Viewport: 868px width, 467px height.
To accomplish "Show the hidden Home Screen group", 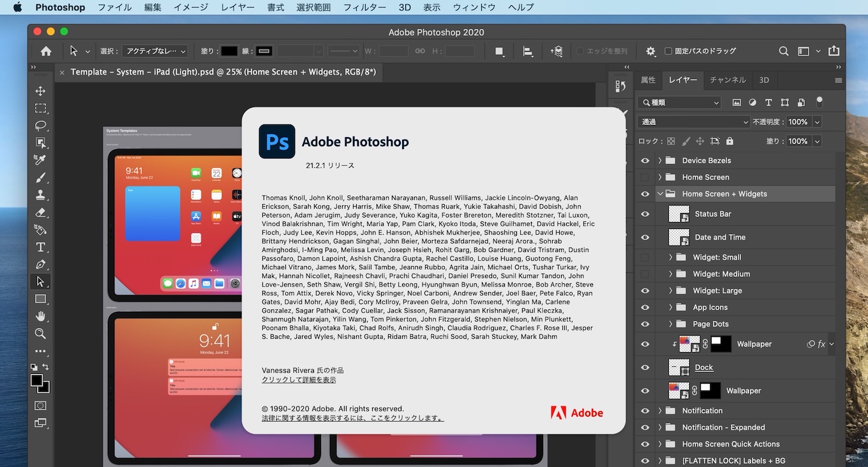I will [645, 177].
